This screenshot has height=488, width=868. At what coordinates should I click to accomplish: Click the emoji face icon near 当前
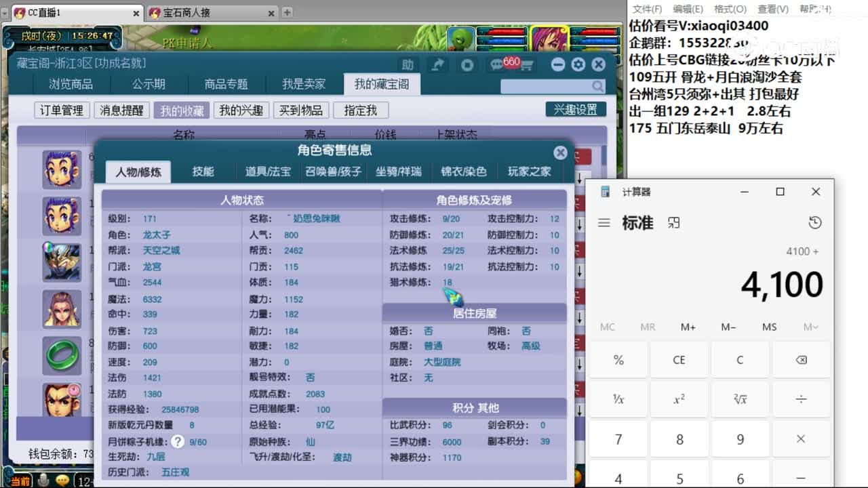click(x=62, y=480)
